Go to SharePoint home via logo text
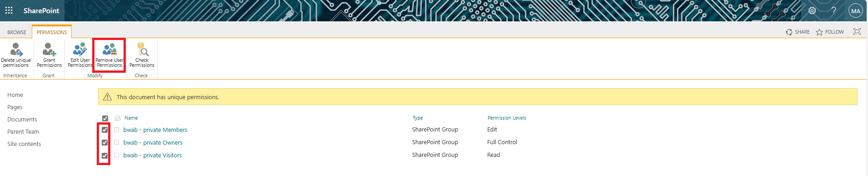The image size is (868, 176). point(41,10)
